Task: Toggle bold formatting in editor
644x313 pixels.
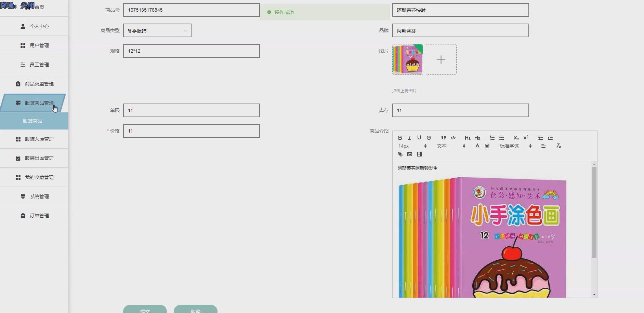Action: [x=400, y=138]
